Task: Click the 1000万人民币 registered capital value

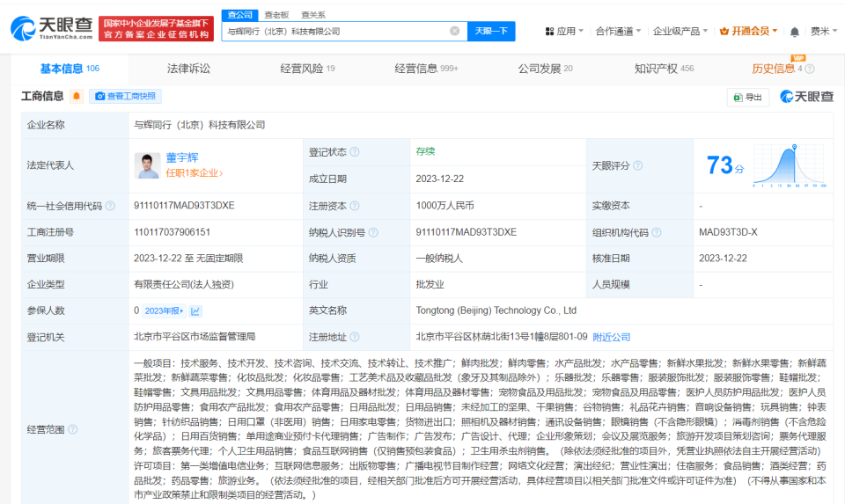Action: (x=445, y=205)
